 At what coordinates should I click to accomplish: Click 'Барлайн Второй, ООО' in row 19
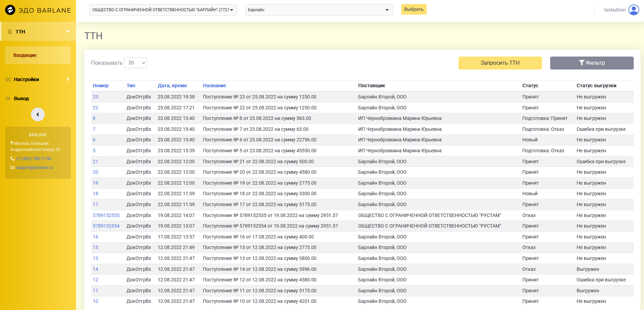[x=382, y=183]
